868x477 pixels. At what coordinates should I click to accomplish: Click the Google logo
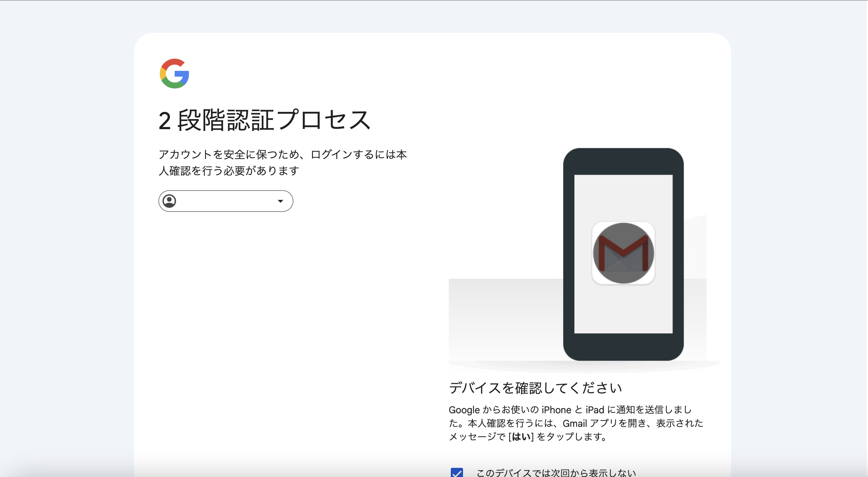click(174, 74)
